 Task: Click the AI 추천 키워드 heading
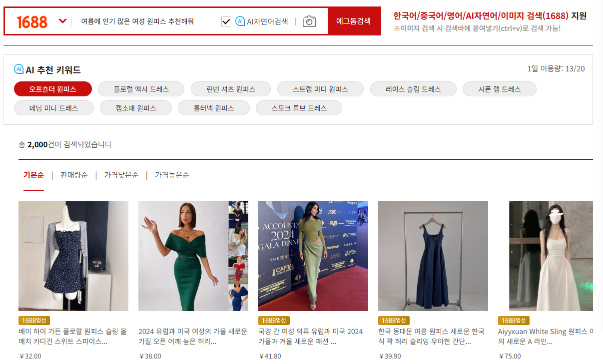point(53,69)
